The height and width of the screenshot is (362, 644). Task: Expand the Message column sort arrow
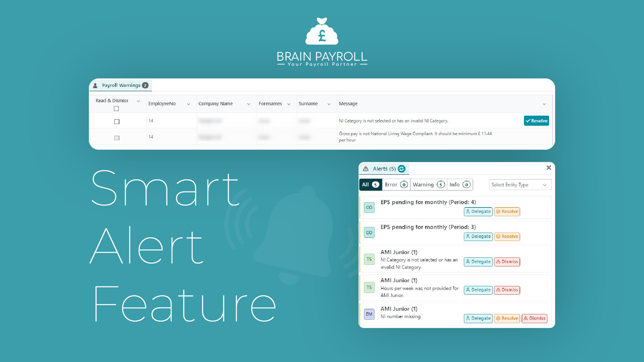pos(546,104)
